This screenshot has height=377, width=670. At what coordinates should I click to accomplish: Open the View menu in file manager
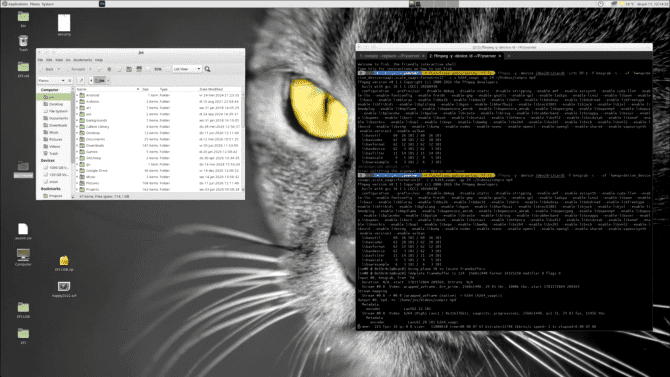coord(59,60)
